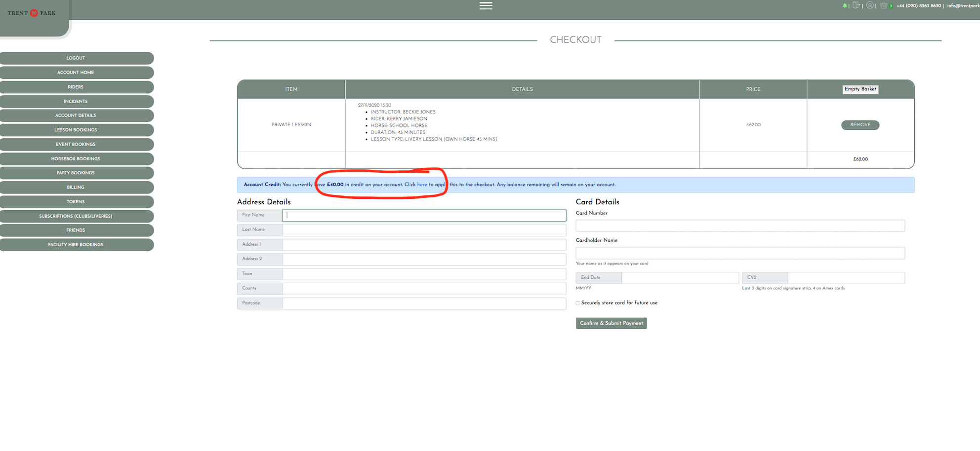Open Lesson Bookings in the sidebar
This screenshot has width=980, height=451.
(76, 130)
